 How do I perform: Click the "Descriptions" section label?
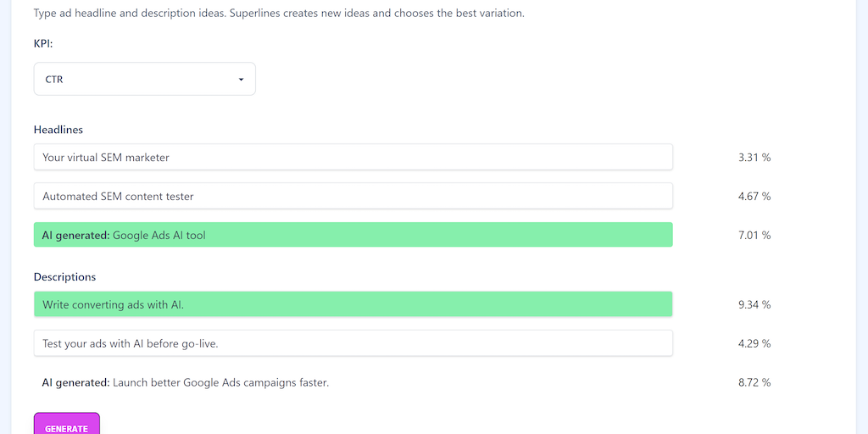64,277
